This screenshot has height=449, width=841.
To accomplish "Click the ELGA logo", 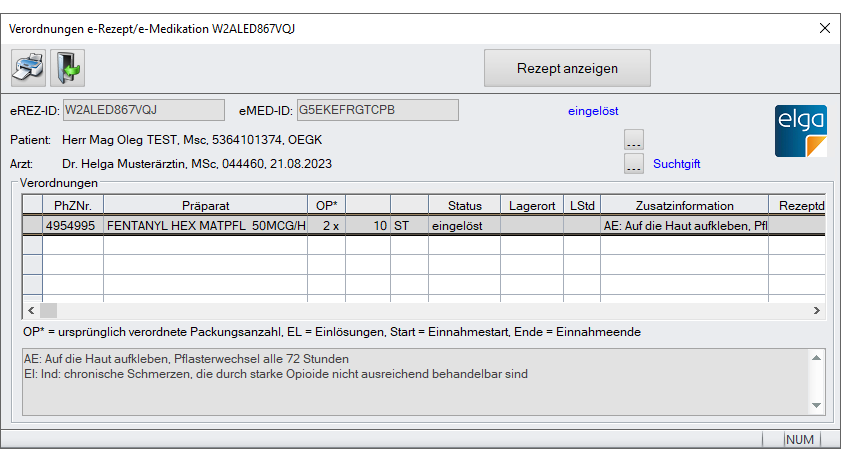I will [801, 131].
